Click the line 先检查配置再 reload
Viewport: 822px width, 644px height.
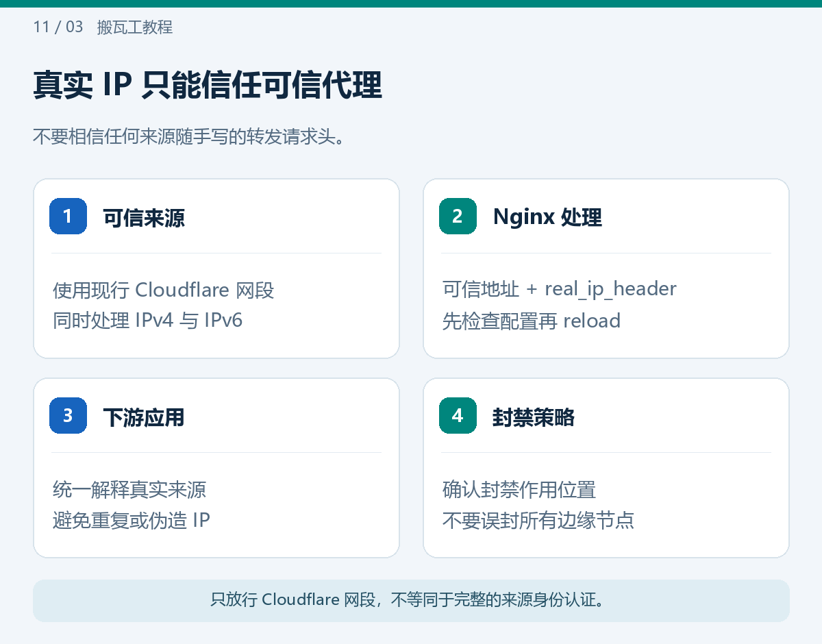[532, 321]
